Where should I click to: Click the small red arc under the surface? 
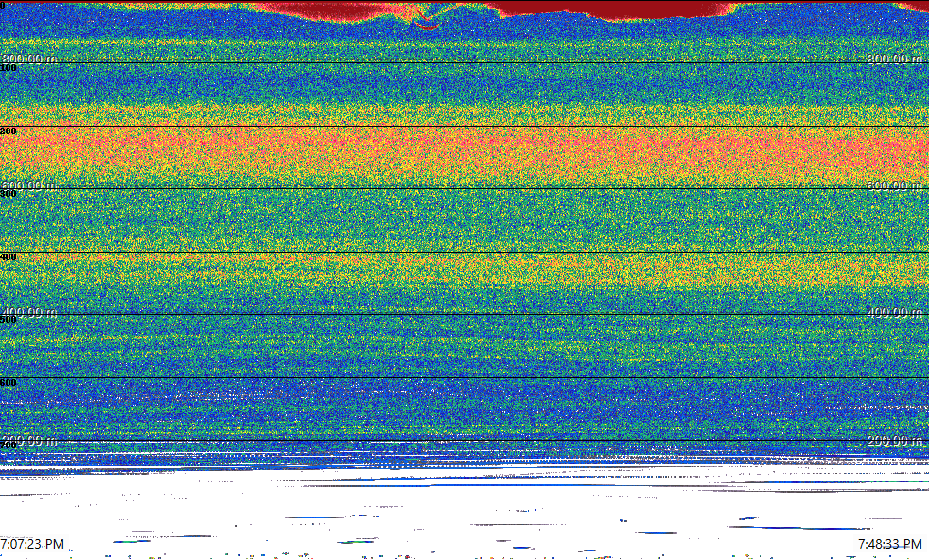429,25
